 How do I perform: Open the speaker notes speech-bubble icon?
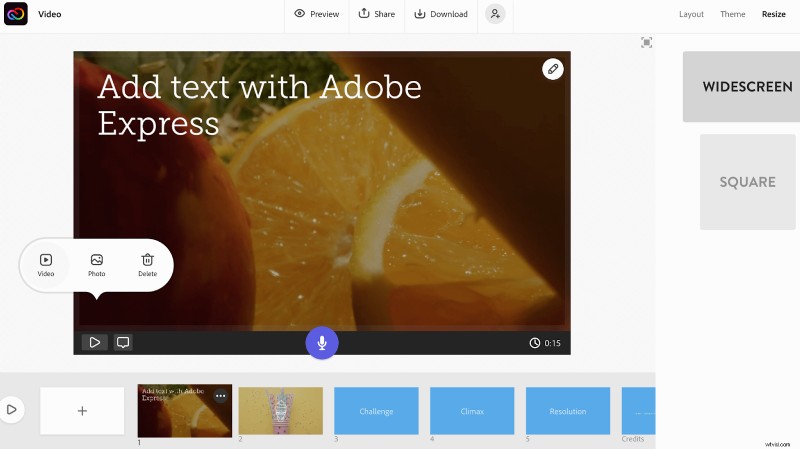click(x=123, y=342)
